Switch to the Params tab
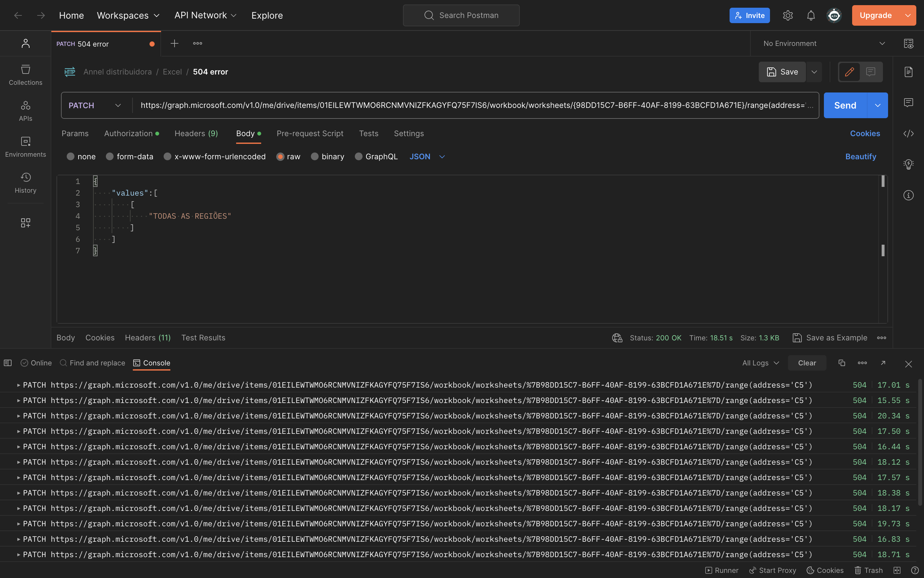The width and height of the screenshot is (924, 578). point(75,133)
